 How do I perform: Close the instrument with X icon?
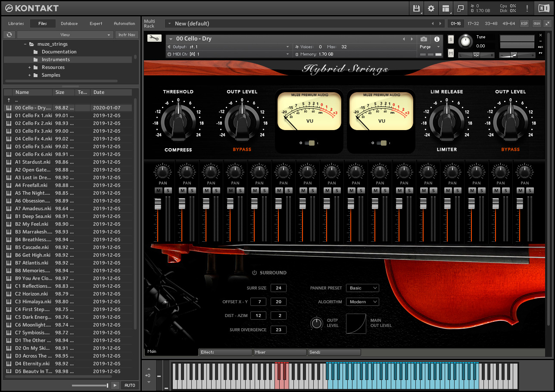pyautogui.click(x=541, y=35)
